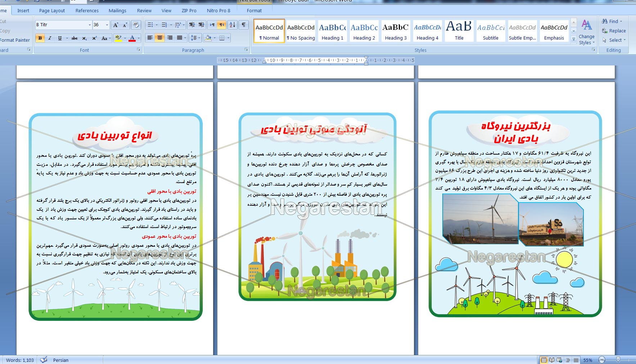Click the Select button
Screen dimensions: 636x364
pos(614,40)
